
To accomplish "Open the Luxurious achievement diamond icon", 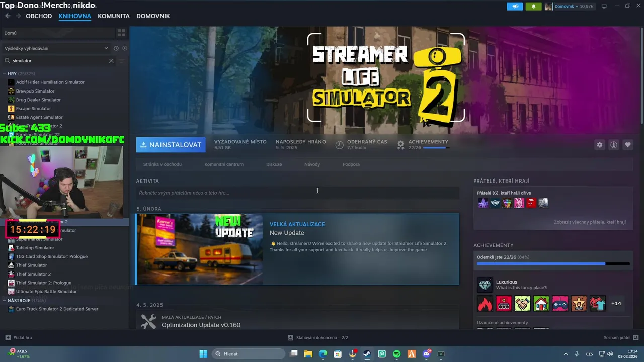I will click(485, 285).
